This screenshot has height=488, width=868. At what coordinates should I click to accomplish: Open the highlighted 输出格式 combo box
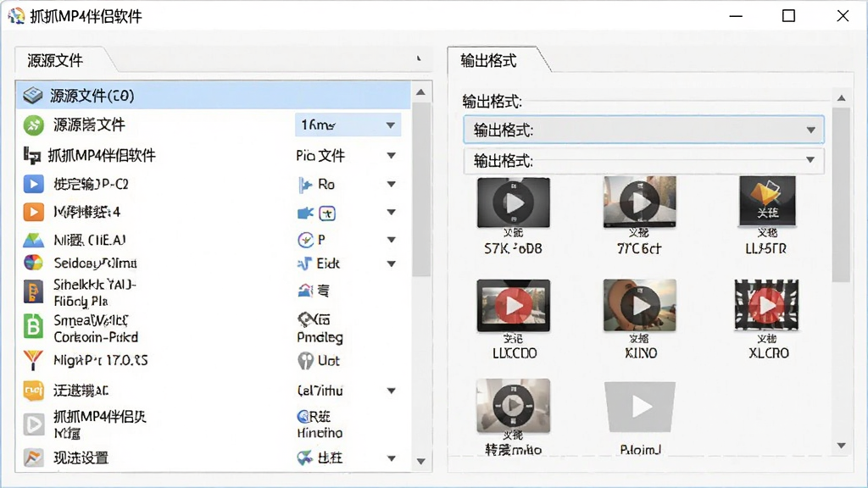click(x=644, y=130)
